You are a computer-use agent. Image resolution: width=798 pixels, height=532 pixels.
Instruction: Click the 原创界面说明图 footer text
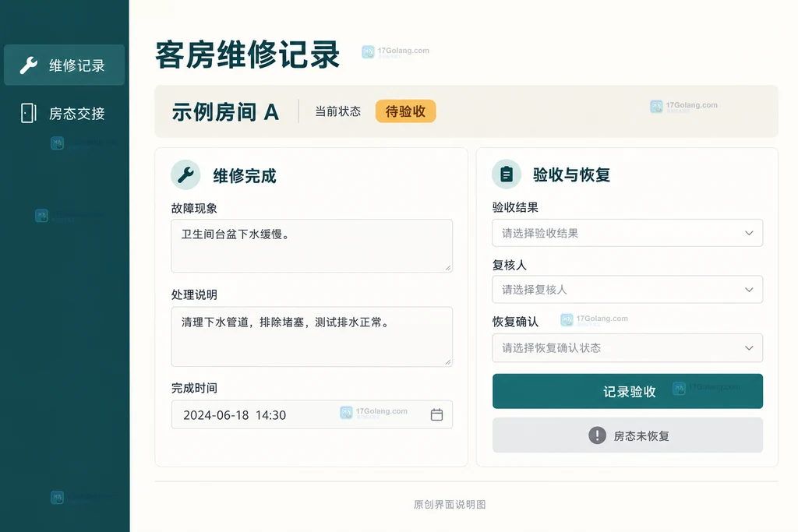[450, 504]
